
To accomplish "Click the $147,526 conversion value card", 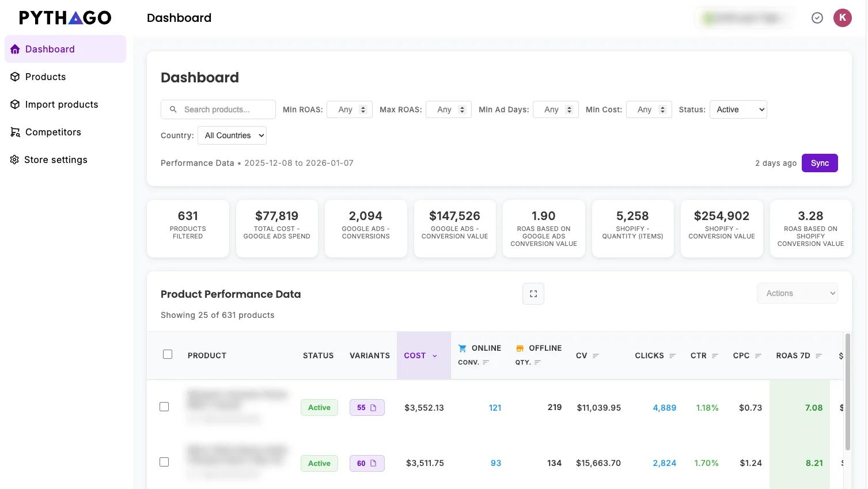I will click(455, 229).
